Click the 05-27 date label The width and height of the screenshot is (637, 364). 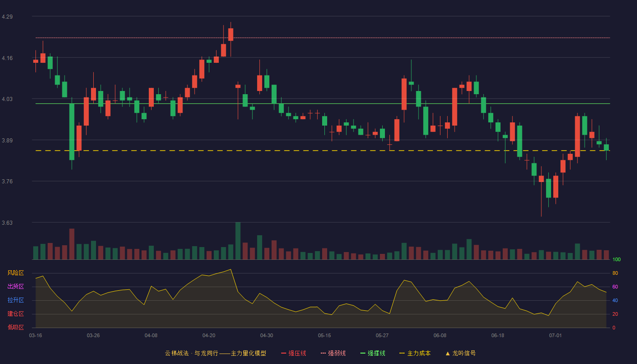[x=382, y=335]
